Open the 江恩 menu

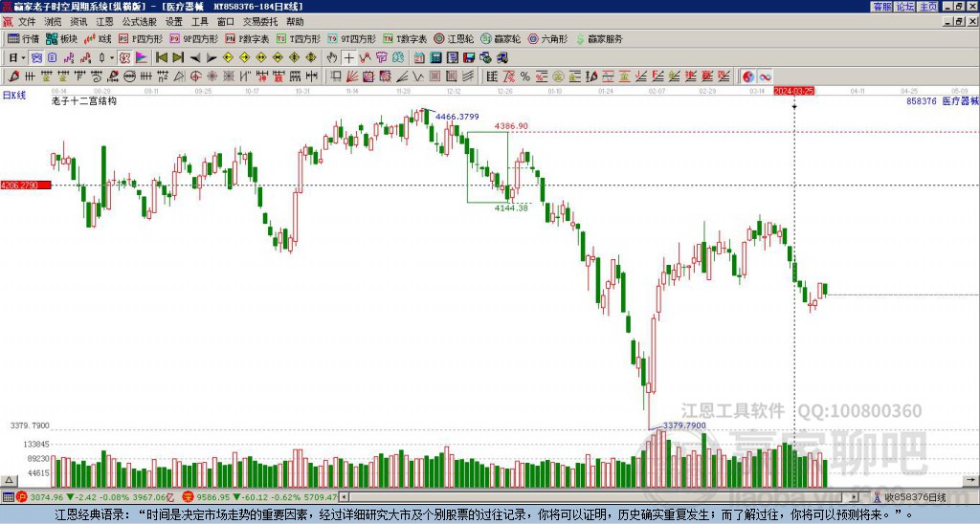coord(104,22)
